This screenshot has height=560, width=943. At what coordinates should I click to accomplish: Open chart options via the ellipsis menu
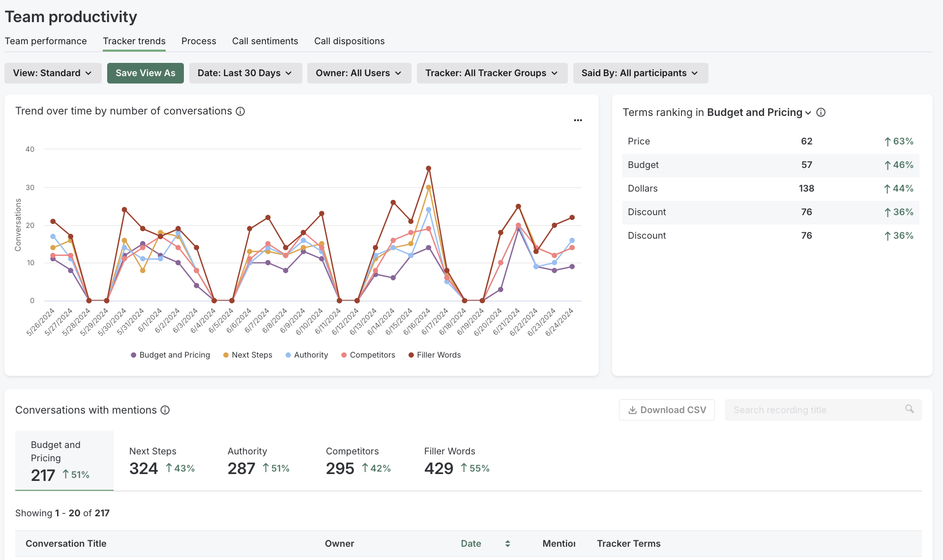[x=578, y=120]
